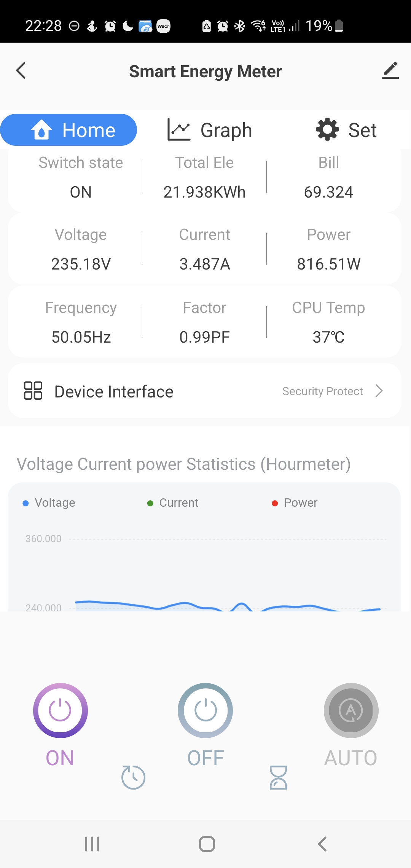The image size is (411, 868).
Task: Open Android recent apps button
Action: (x=92, y=844)
